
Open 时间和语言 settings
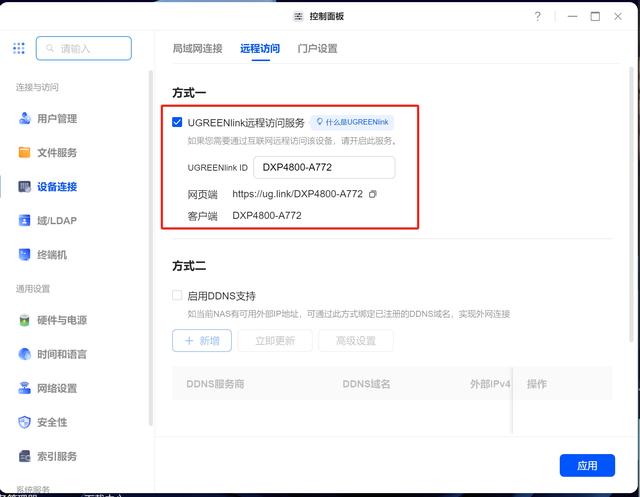click(62, 354)
